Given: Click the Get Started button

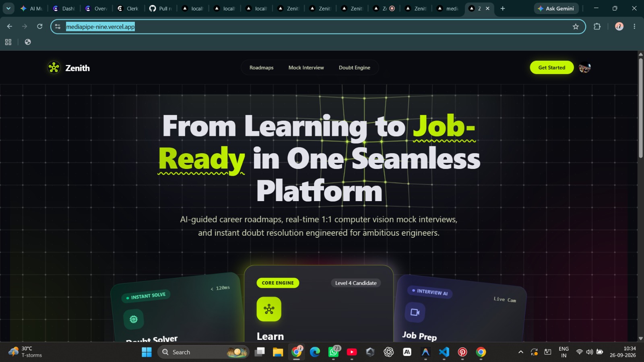Looking at the screenshot, I should pos(551,68).
